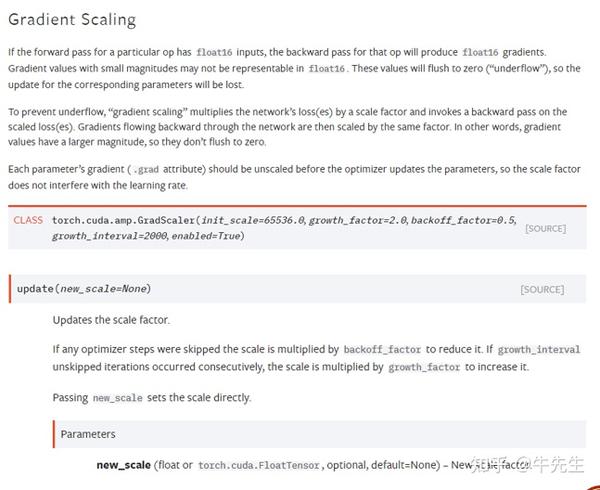
Task: Click init_scale=65536.0 in the class signature
Action: coord(251,219)
